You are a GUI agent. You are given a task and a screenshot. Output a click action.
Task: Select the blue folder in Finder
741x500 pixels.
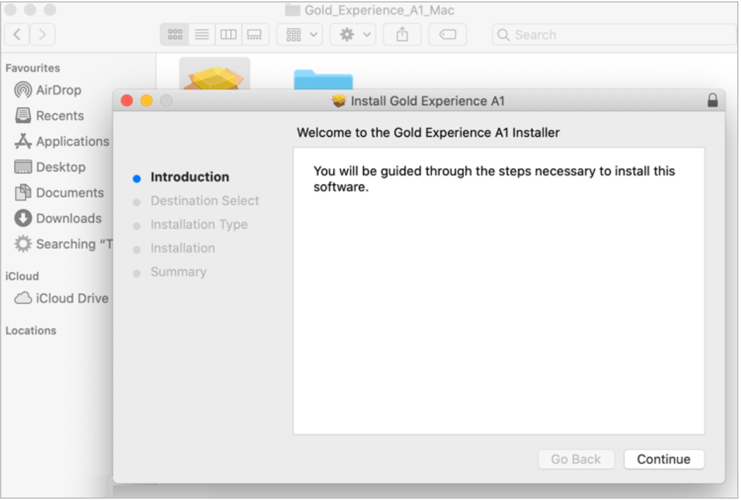tap(323, 79)
